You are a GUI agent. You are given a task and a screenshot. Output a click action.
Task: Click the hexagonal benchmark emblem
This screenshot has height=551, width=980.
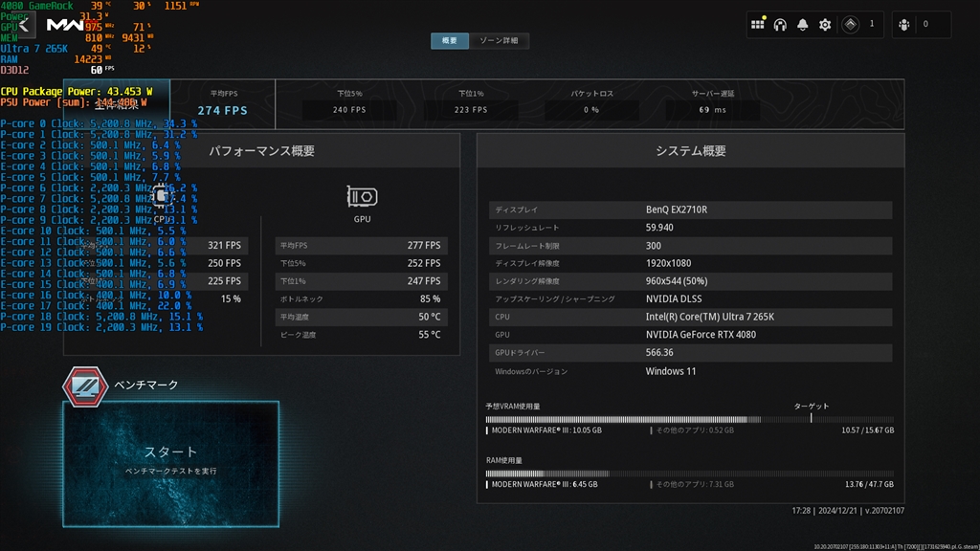pos(85,386)
